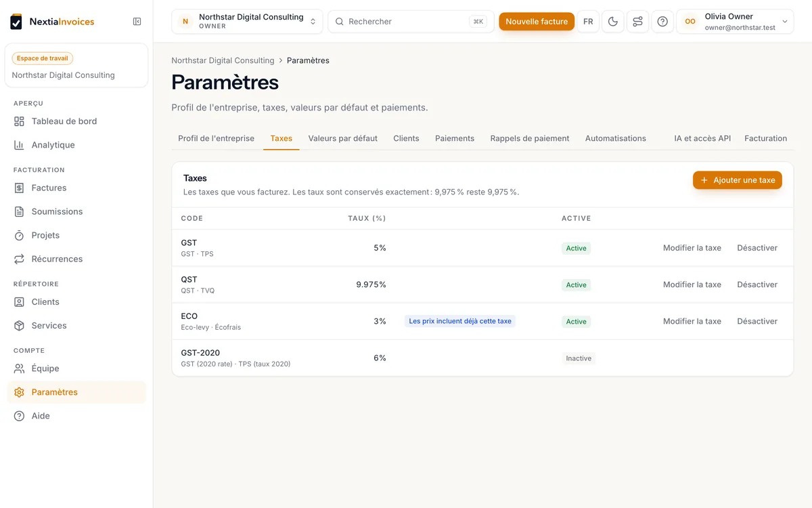812x508 pixels.
Task: Open the display settings sliders icon
Action: point(637,22)
